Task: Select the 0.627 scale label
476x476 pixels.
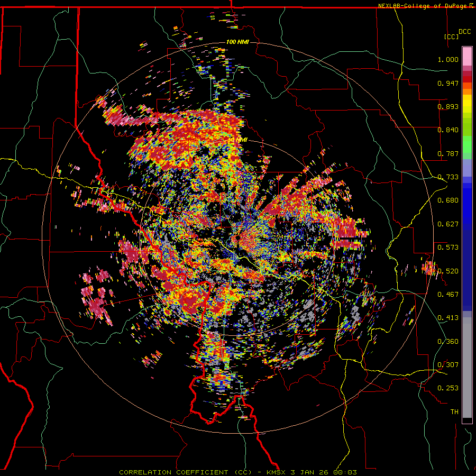Action: pos(448,224)
